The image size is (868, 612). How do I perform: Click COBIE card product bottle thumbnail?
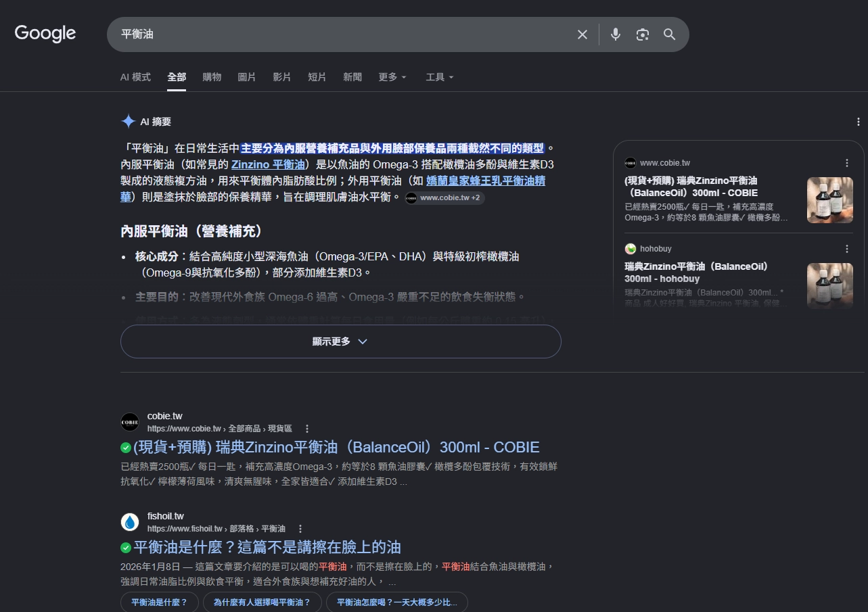tap(830, 200)
